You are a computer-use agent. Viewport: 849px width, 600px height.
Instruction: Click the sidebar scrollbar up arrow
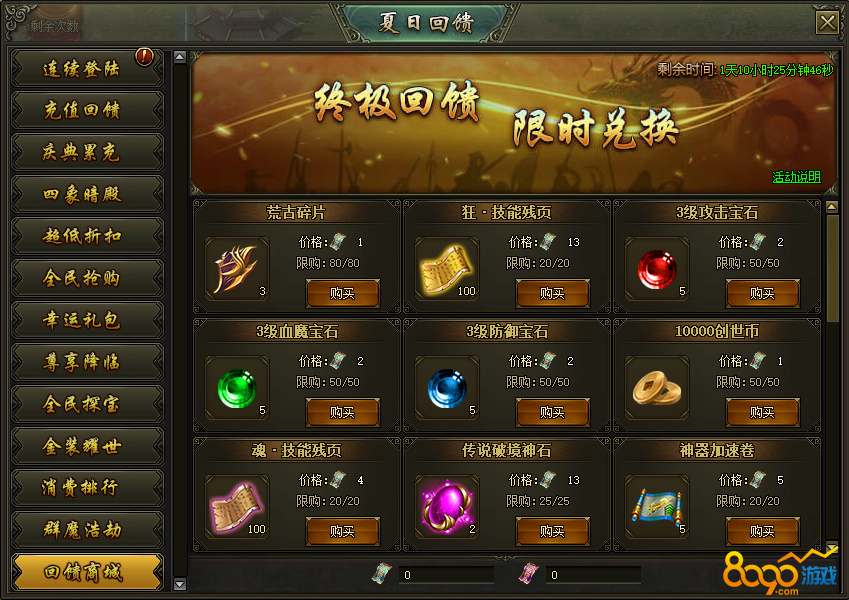(x=180, y=56)
